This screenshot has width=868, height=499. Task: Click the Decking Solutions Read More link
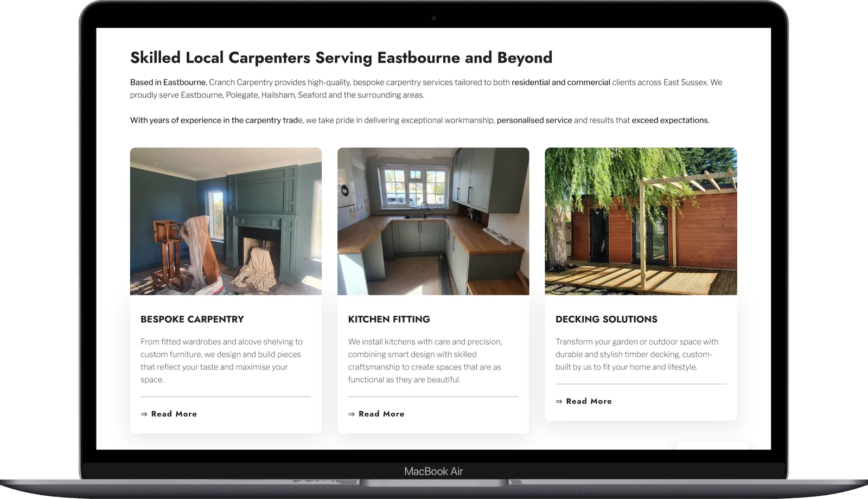tap(584, 401)
